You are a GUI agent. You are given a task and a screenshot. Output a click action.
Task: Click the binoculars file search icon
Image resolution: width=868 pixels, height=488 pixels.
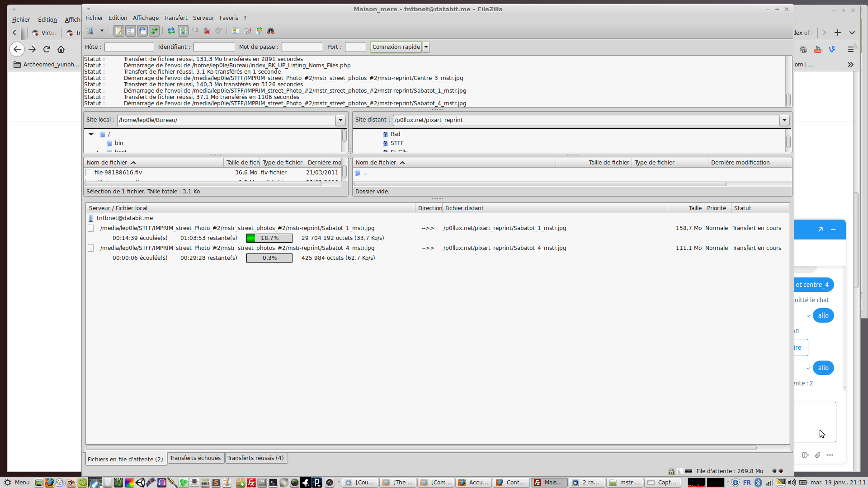point(271,31)
